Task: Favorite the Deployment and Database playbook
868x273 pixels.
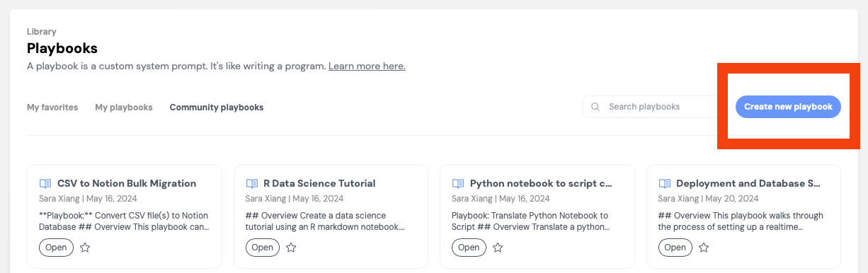Action: pyautogui.click(x=704, y=248)
